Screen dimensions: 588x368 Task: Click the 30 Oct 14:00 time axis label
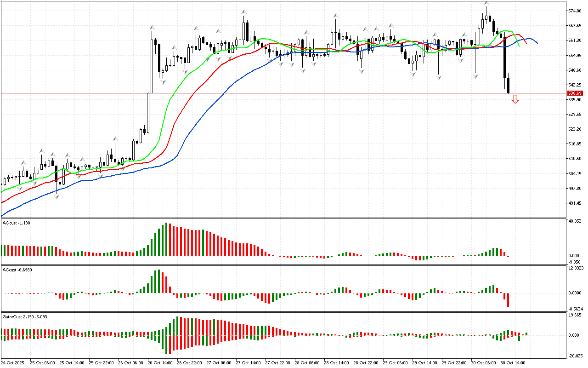coord(512,362)
